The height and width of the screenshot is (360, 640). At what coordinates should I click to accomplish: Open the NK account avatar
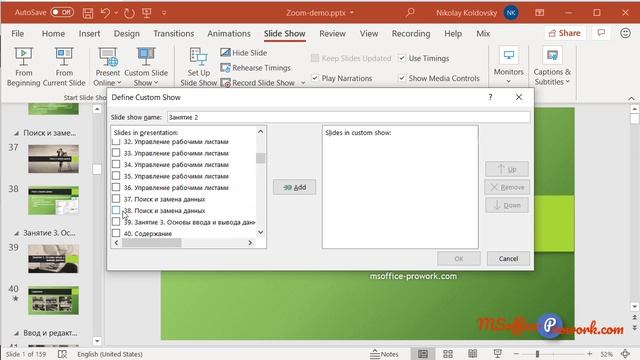pyautogui.click(x=511, y=13)
